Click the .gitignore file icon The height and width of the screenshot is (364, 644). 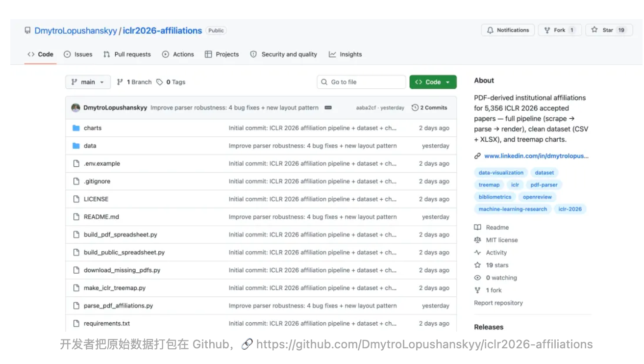click(x=76, y=182)
